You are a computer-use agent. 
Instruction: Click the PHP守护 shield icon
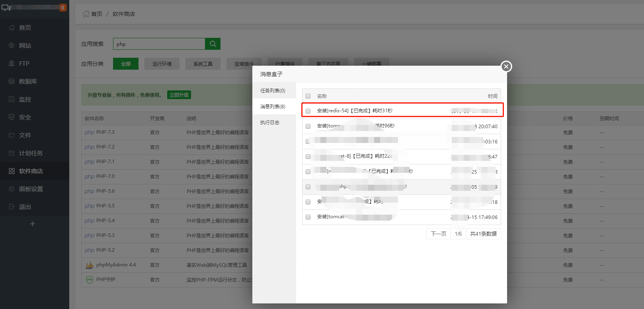(x=90, y=280)
